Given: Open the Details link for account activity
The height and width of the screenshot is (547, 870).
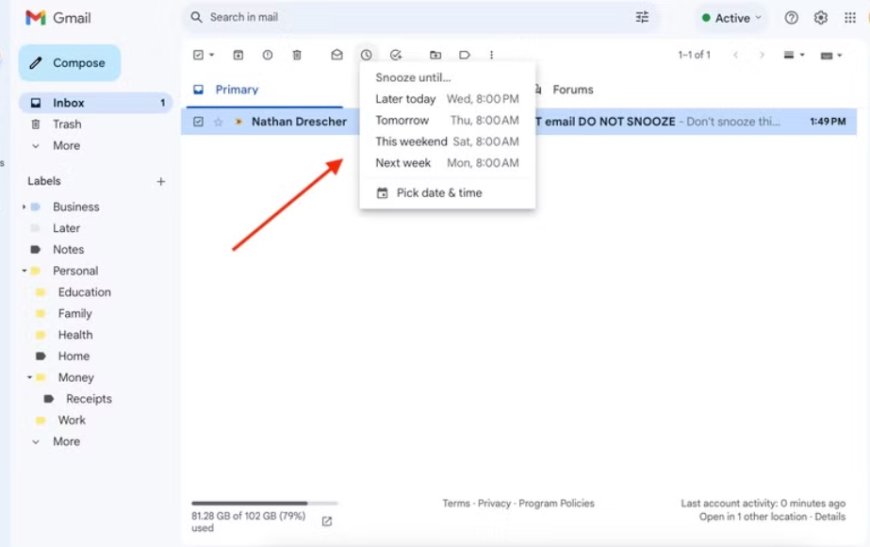Looking at the screenshot, I should (829, 517).
